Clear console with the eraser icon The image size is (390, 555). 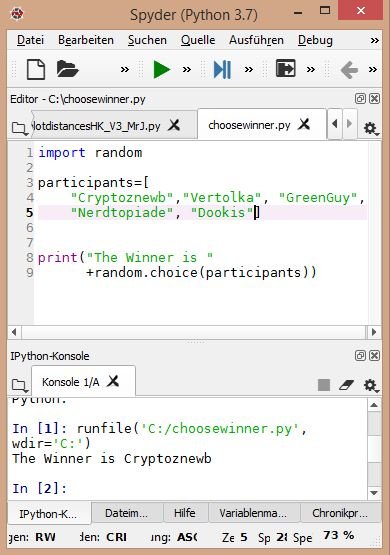(346, 385)
